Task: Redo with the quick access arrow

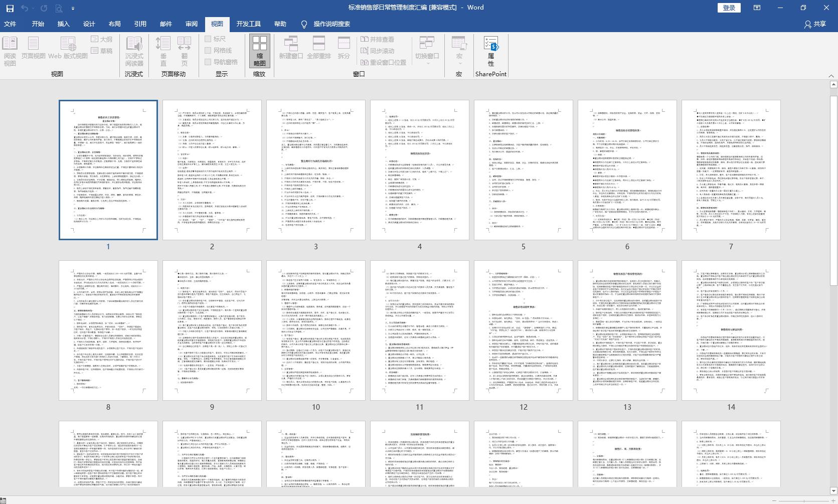Action: pyautogui.click(x=43, y=8)
